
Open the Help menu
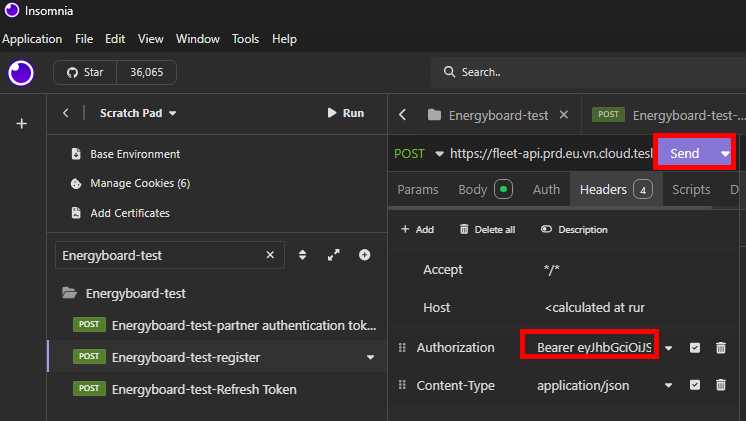[284, 39]
